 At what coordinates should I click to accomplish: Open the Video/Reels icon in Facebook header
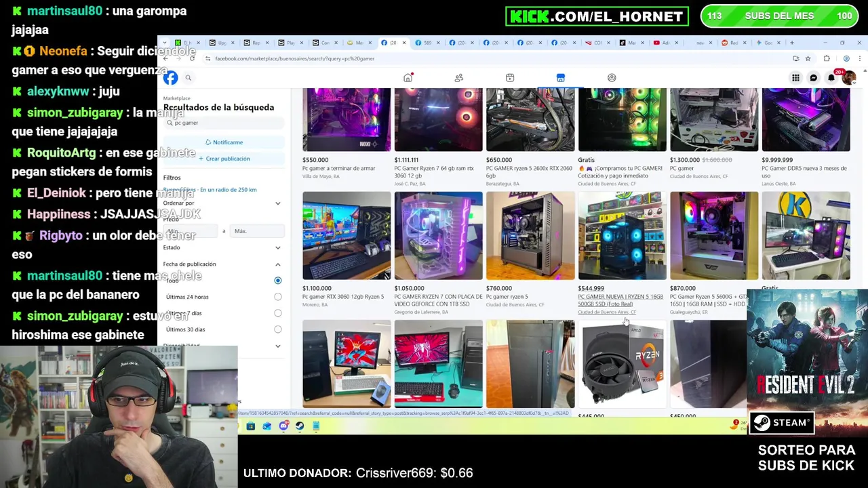click(510, 78)
